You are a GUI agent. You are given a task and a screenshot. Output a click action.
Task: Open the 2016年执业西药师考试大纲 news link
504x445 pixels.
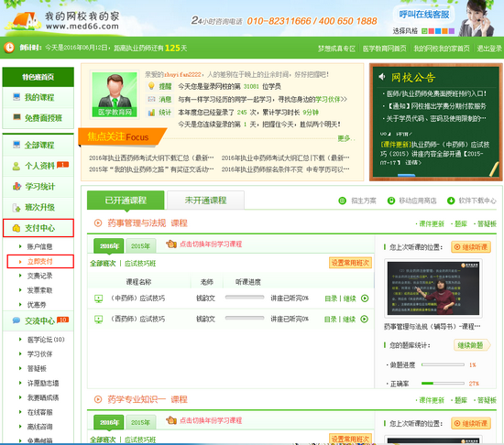tap(151, 158)
